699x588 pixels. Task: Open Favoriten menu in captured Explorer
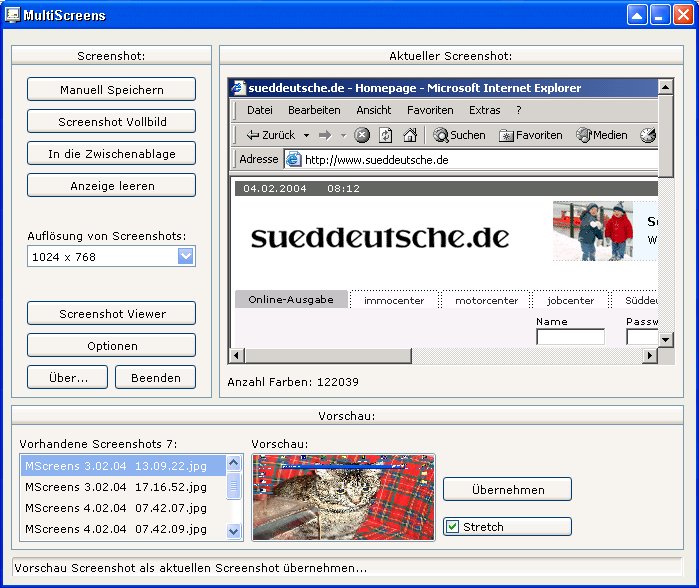point(430,110)
